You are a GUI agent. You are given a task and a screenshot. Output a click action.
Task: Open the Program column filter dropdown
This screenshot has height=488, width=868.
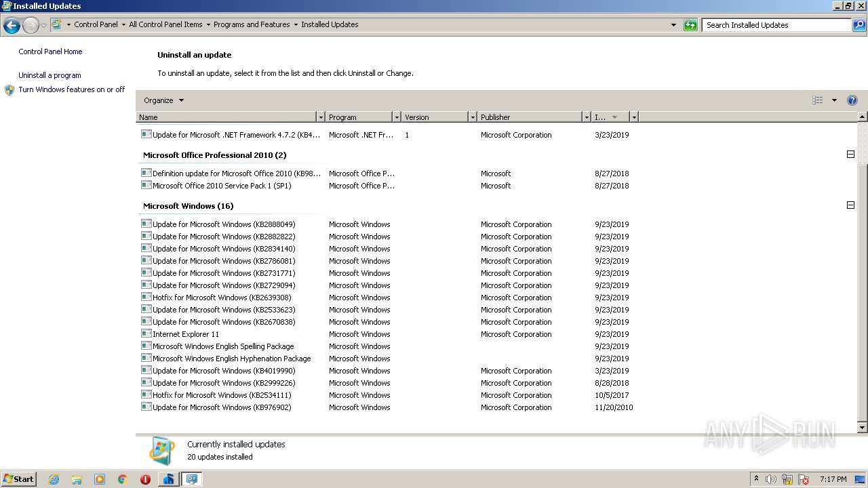pyautogui.click(x=397, y=117)
